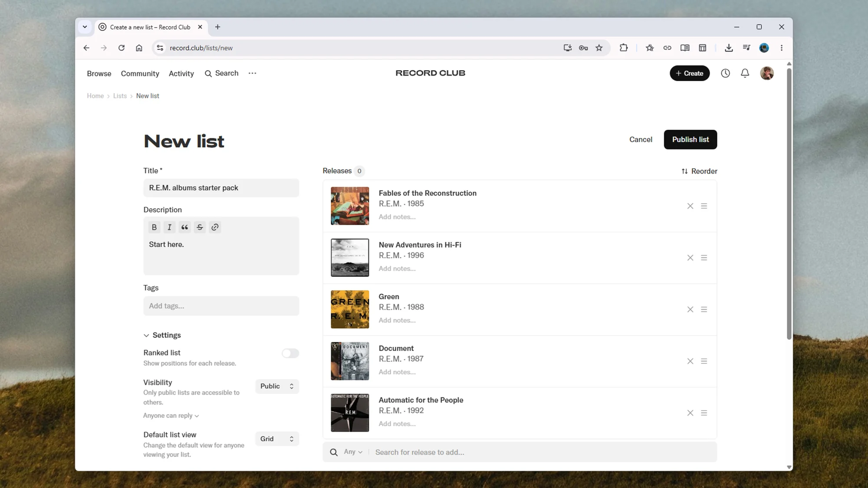Click the RECORD CLUB logo
The width and height of the screenshot is (868, 488).
430,73
